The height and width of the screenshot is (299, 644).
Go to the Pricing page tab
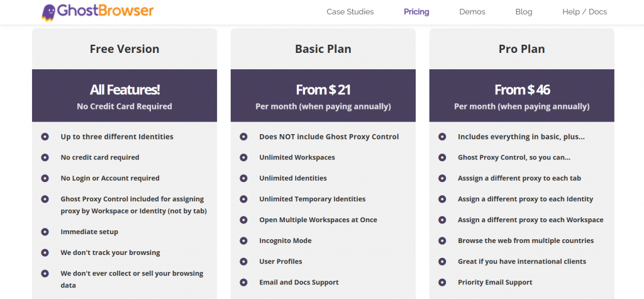pyautogui.click(x=416, y=12)
